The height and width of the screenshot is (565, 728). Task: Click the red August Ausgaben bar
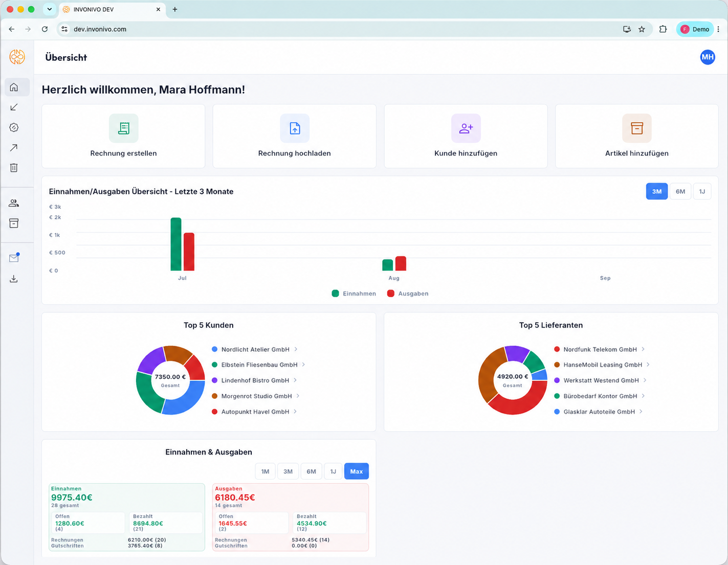tap(401, 263)
